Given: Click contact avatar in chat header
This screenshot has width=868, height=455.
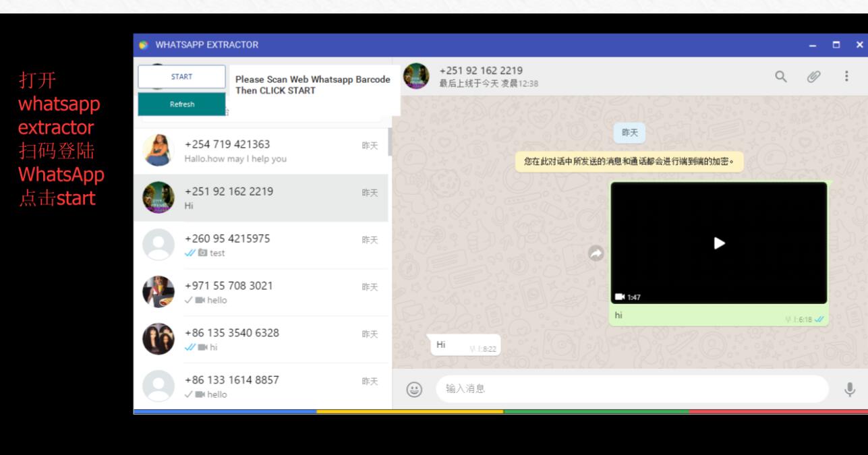Looking at the screenshot, I should coord(416,76).
